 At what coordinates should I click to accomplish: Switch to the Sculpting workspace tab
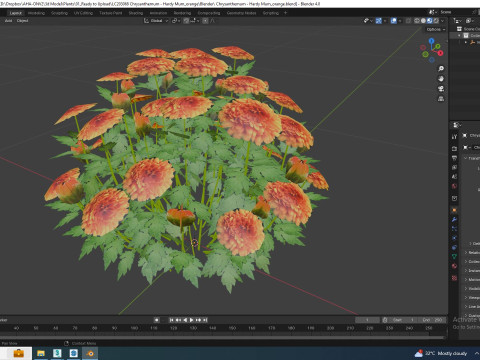click(x=59, y=13)
